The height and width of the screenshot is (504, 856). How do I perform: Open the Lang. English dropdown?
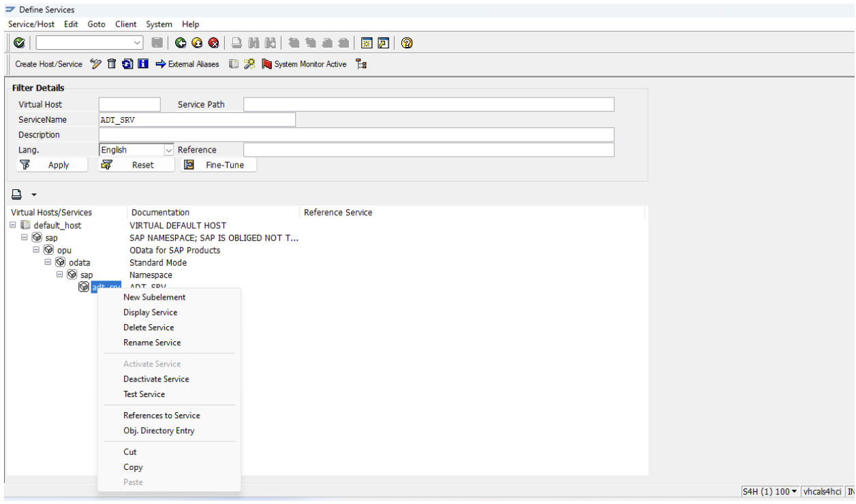pos(170,150)
